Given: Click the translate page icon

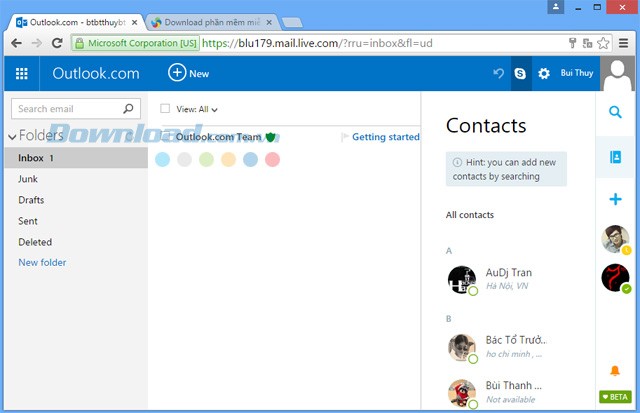Looking at the screenshot, I should click(587, 43).
